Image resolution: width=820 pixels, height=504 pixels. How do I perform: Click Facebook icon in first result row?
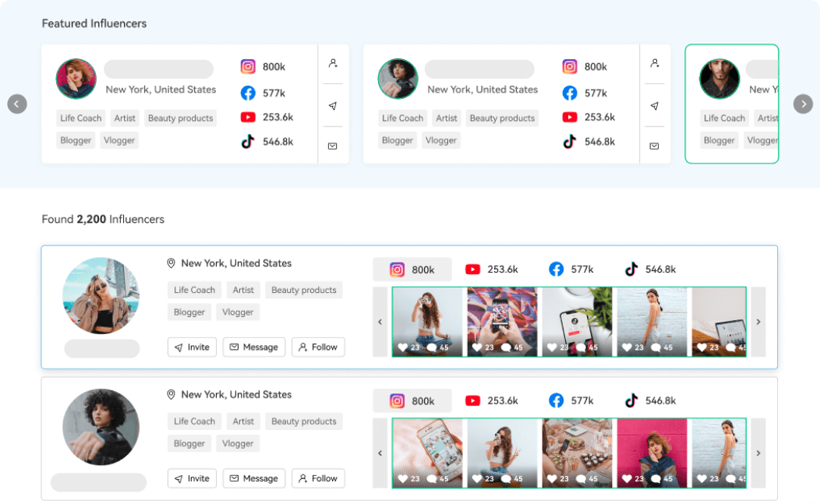pyautogui.click(x=556, y=270)
